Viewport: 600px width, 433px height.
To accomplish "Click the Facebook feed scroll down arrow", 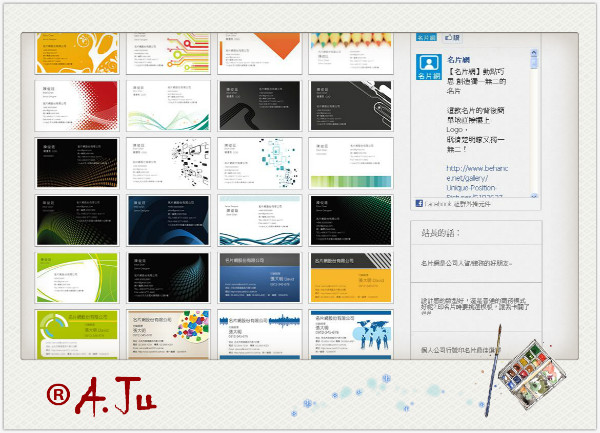I will [x=534, y=195].
